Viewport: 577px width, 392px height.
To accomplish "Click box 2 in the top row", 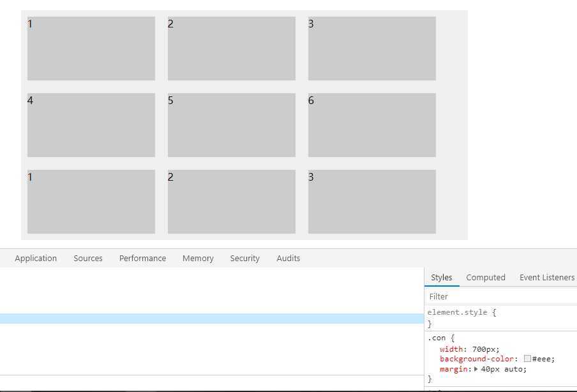I will point(232,49).
